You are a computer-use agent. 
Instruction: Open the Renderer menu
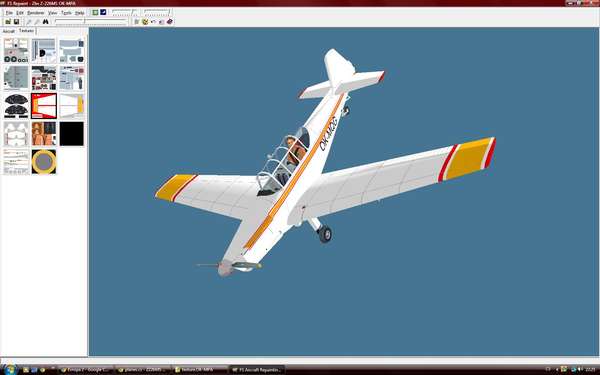[36, 13]
